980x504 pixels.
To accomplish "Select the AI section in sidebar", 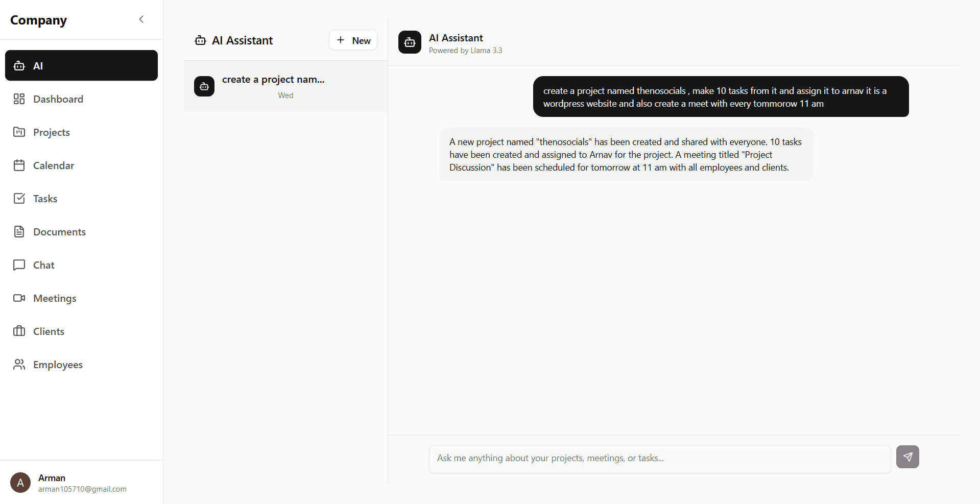I will pos(81,65).
